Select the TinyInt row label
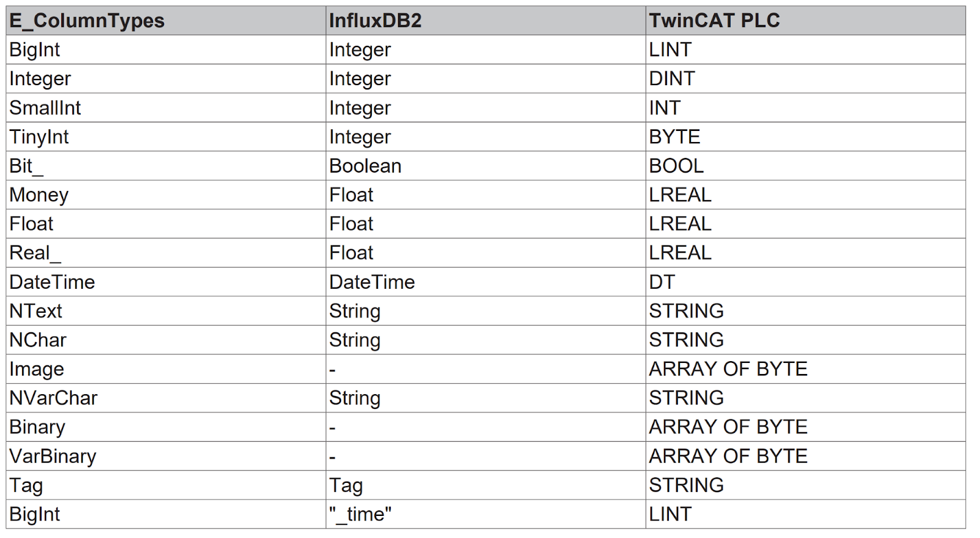This screenshot has height=538, width=980. click(166, 136)
